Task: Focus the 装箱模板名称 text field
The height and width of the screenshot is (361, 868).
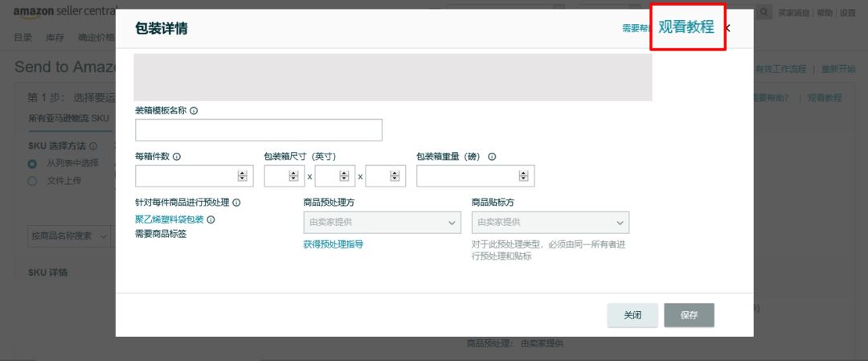Action: click(259, 130)
